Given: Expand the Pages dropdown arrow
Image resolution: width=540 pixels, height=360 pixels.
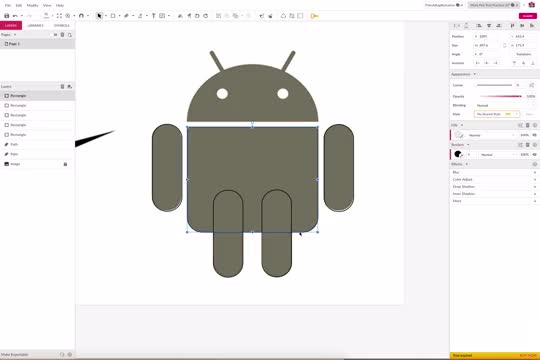Looking at the screenshot, I should [x=15, y=35].
